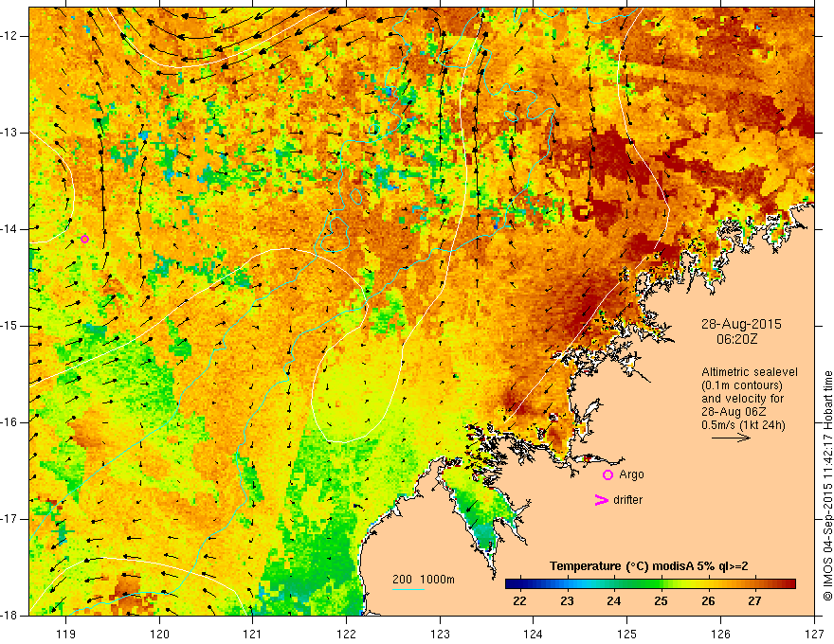The width and height of the screenshot is (834, 644).
Task: Click the color bar tick label 23
Action: pyautogui.click(x=567, y=601)
